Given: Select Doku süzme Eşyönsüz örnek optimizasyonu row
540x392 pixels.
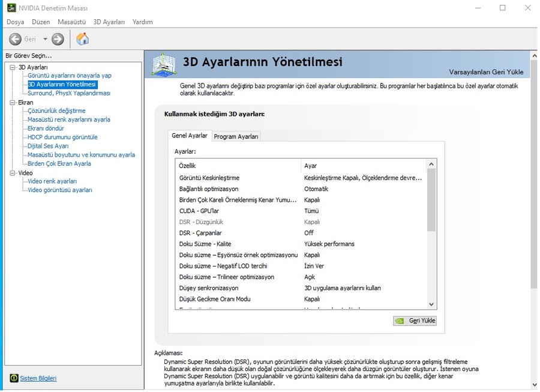Looking at the screenshot, I should [301, 255].
